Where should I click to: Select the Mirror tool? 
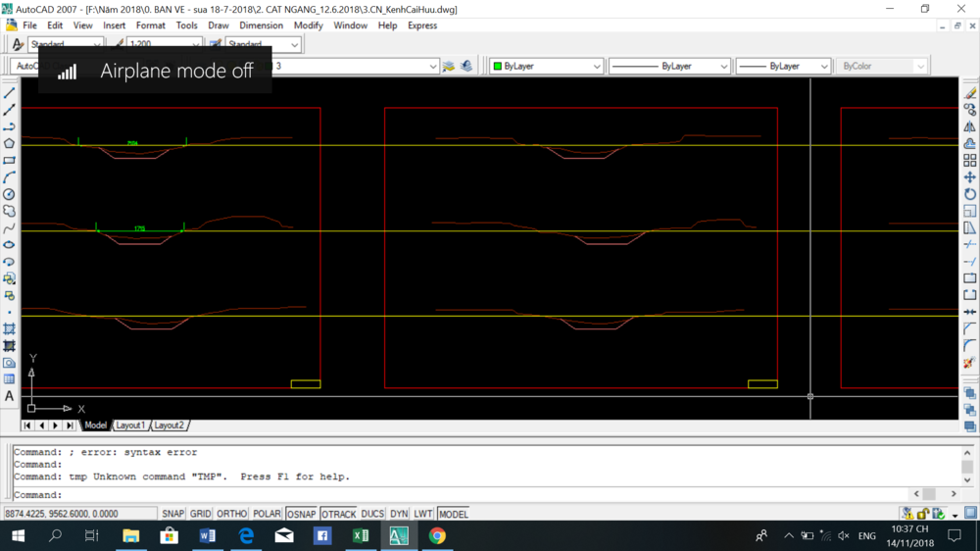pyautogui.click(x=970, y=126)
